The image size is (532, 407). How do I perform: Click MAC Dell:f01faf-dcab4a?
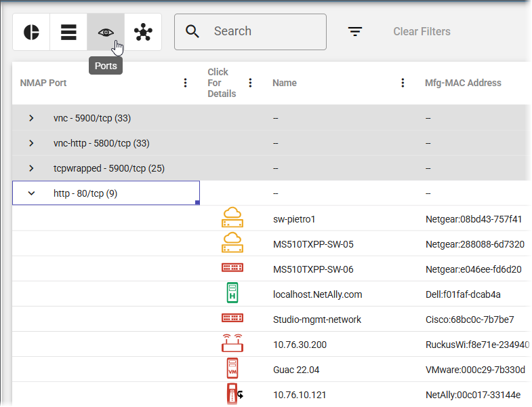[x=463, y=294]
